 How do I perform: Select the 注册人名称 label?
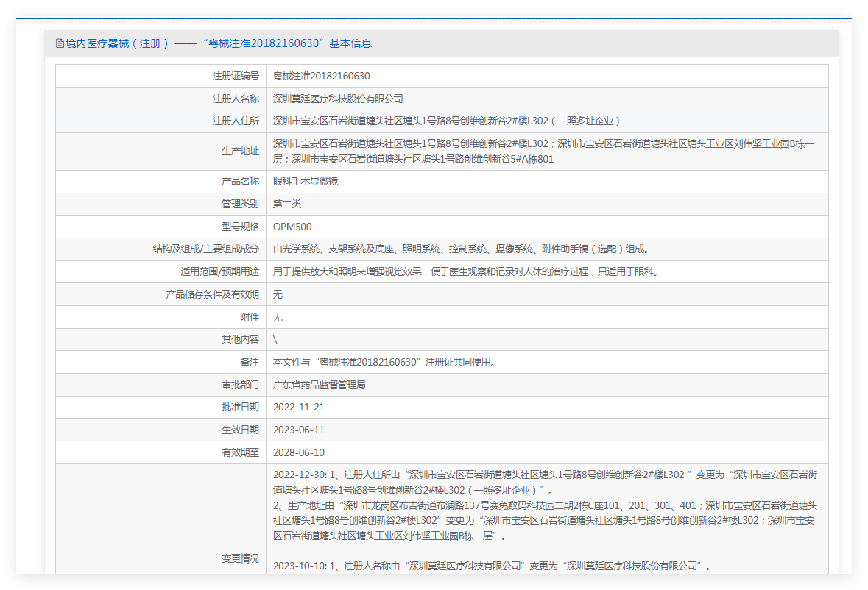[236, 99]
